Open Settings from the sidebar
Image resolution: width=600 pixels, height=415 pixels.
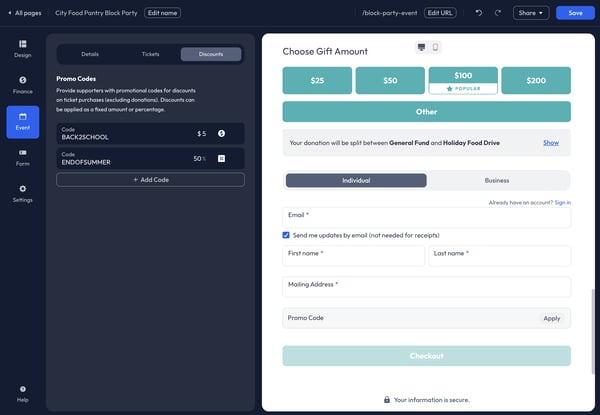point(23,194)
